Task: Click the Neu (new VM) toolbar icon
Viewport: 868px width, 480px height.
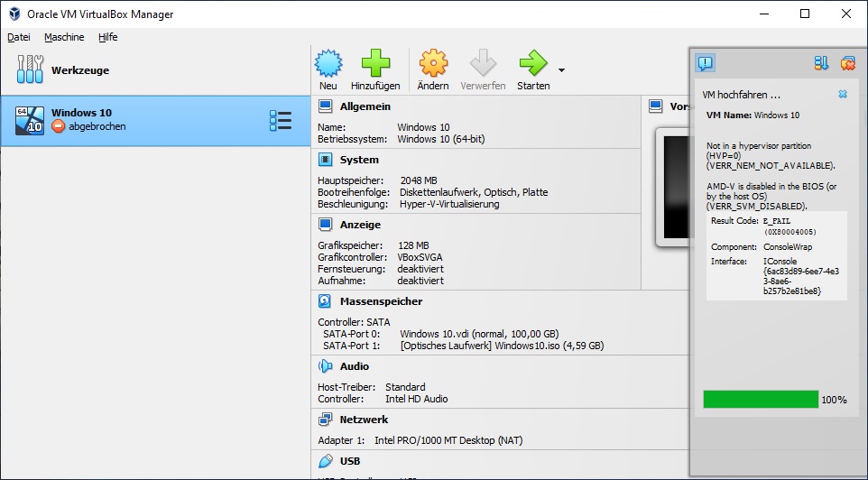Action: pyautogui.click(x=328, y=63)
